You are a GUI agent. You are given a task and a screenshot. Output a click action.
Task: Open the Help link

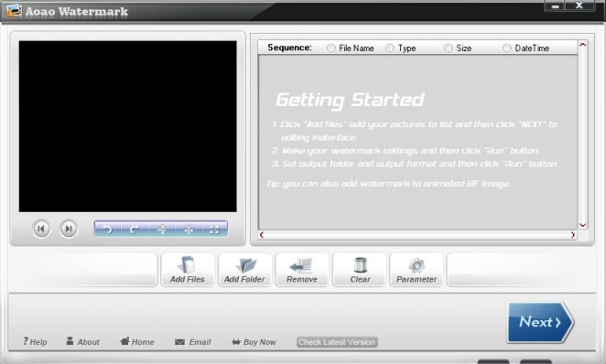(x=35, y=342)
